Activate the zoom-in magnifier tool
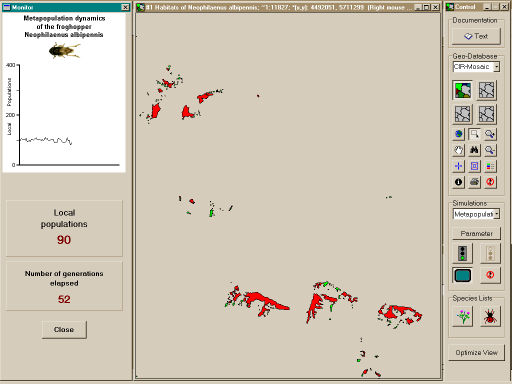 (x=490, y=134)
